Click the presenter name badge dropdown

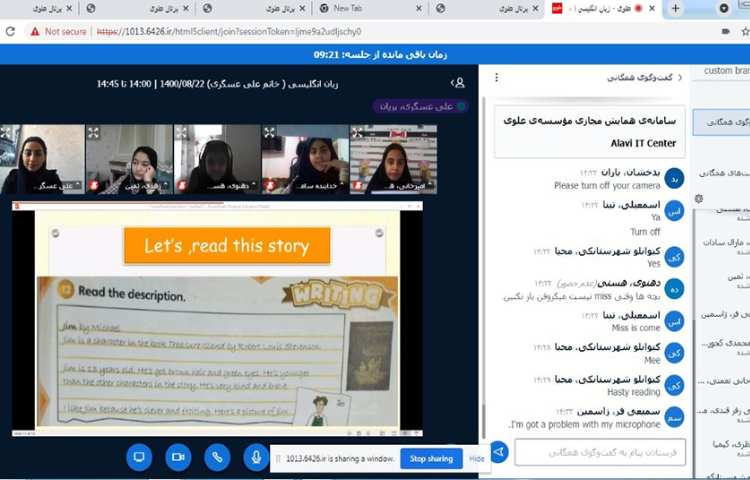click(421, 106)
